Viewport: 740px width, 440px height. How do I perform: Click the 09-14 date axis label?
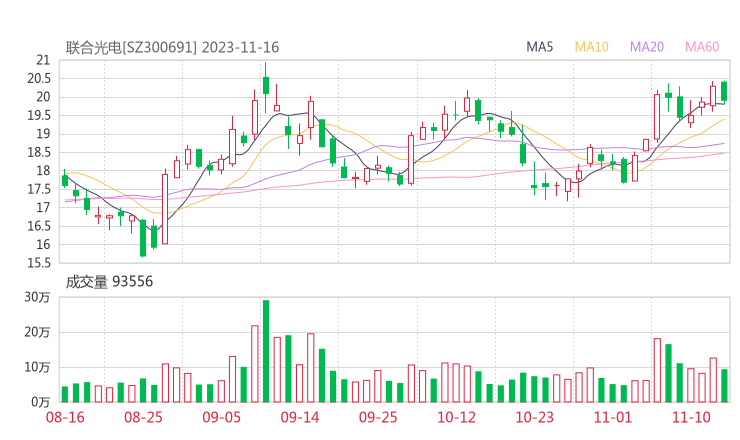tap(300, 417)
